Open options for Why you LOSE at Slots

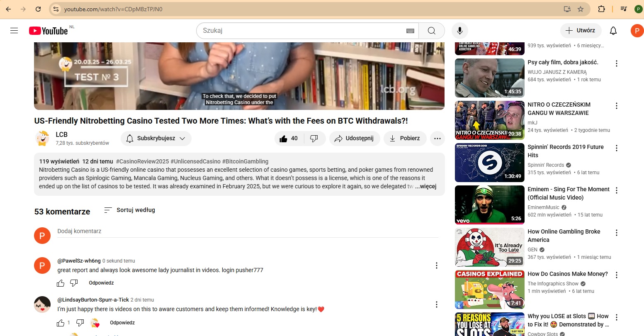(617, 317)
